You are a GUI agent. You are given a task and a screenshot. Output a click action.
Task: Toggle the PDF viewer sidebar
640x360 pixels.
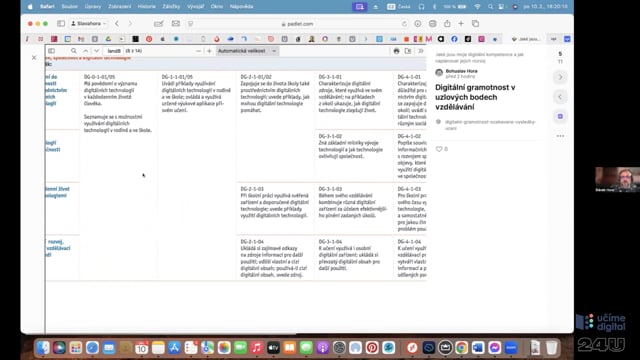coord(51,51)
